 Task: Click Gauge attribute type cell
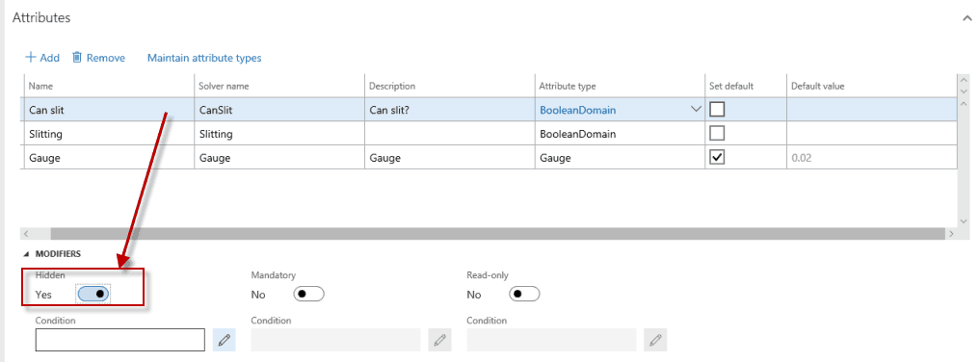[x=620, y=158]
